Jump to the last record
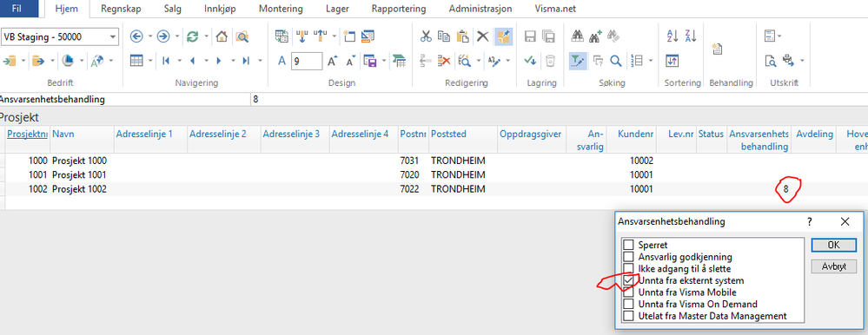868x335 pixels. point(246,61)
